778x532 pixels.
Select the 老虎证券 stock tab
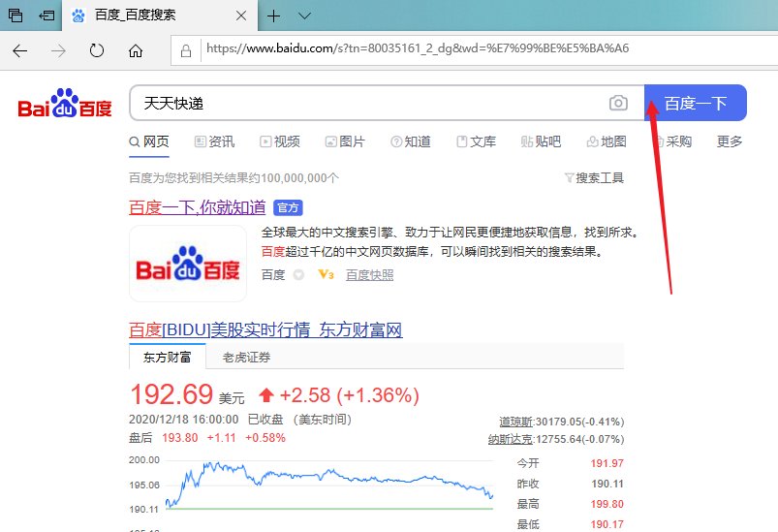point(246,358)
